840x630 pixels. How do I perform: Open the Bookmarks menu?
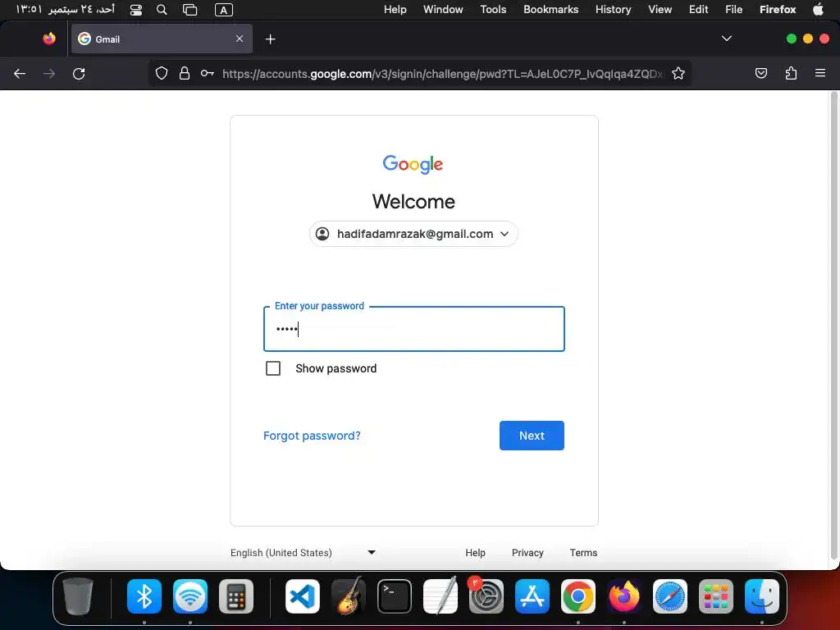(x=551, y=9)
